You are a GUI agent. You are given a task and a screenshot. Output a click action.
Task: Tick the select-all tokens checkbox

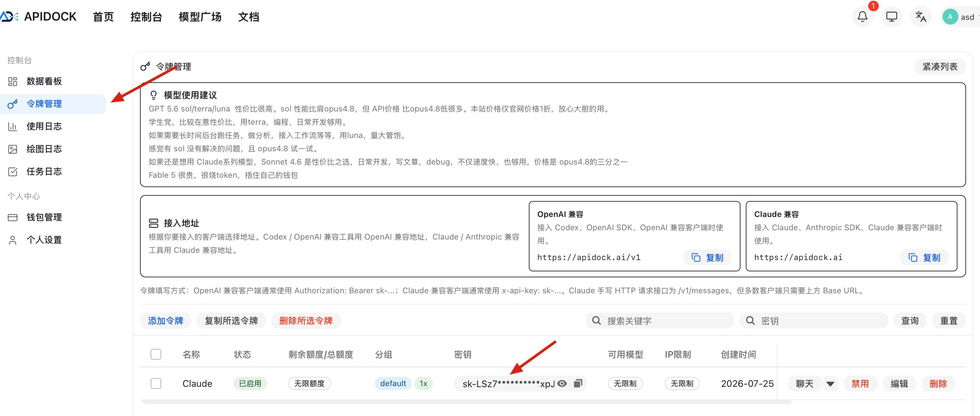(156, 354)
